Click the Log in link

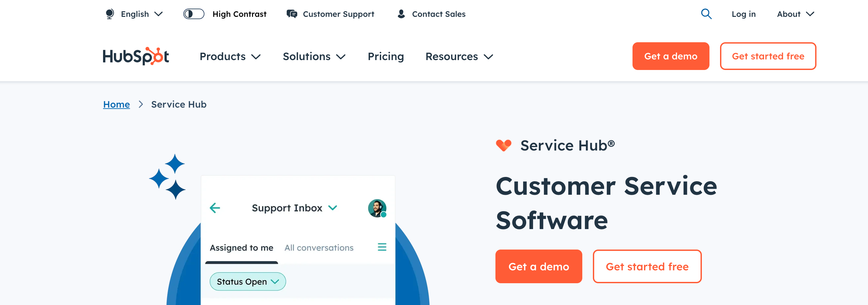click(x=744, y=14)
